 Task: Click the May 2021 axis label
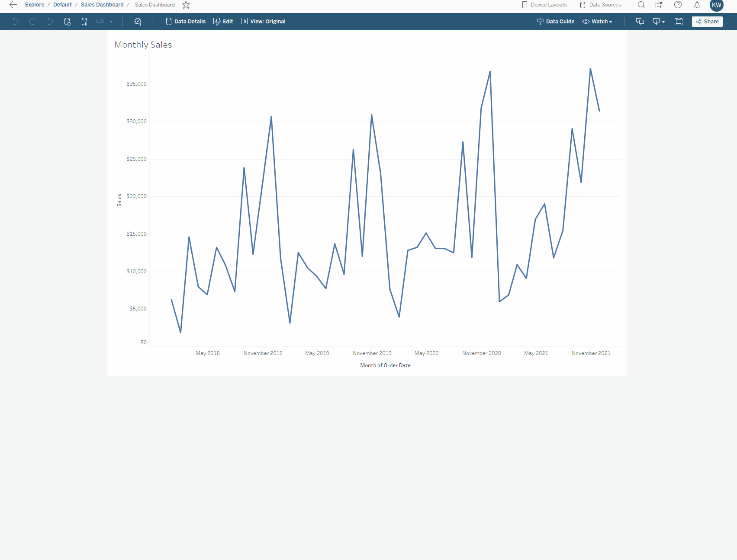tap(536, 353)
